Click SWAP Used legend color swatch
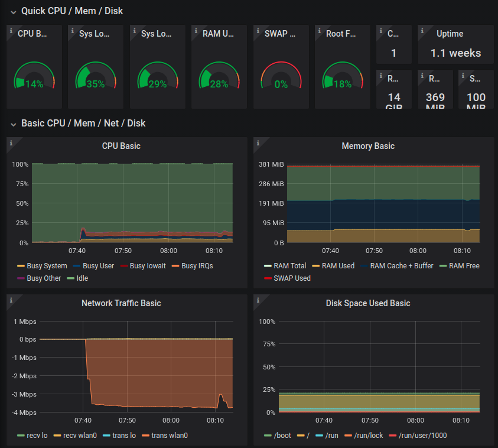The image size is (498, 448). pos(268,278)
